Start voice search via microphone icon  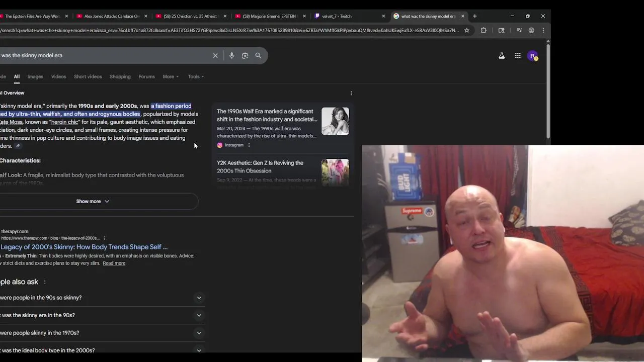tap(231, 56)
